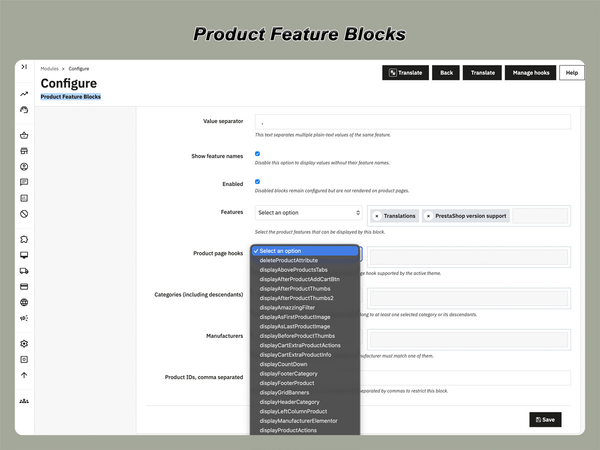Select displayAfterProductThumbs2 hook option

[x=305, y=298]
